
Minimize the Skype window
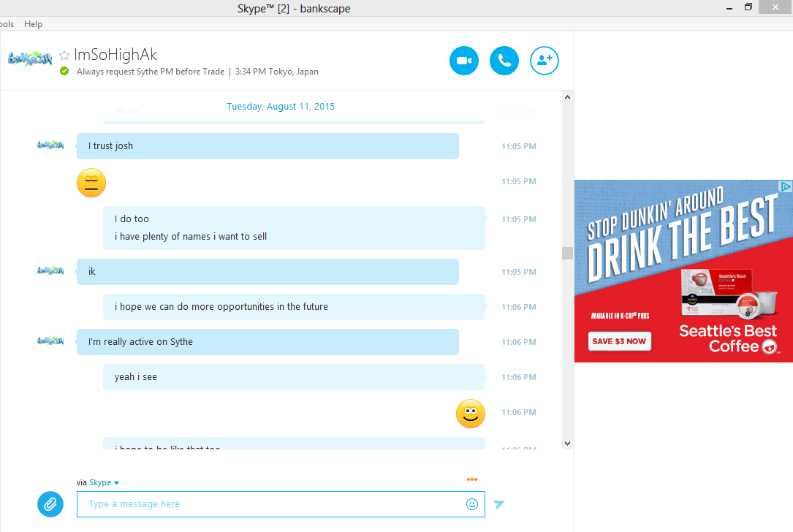tap(729, 7)
